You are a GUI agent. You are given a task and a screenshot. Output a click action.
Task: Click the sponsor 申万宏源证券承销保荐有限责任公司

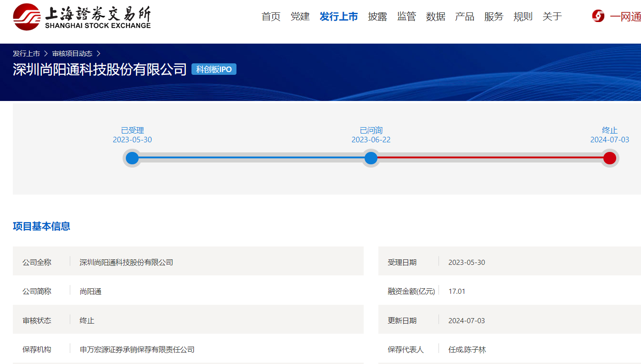[x=137, y=350]
